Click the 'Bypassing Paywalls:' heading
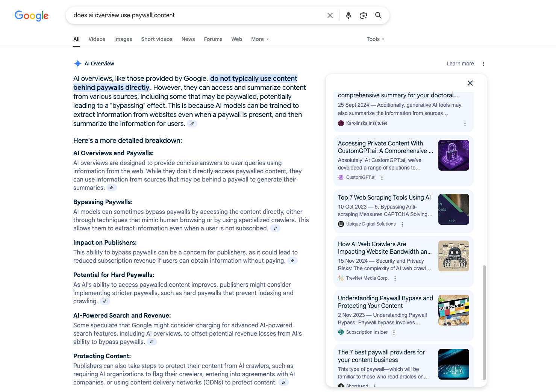 coord(103,202)
